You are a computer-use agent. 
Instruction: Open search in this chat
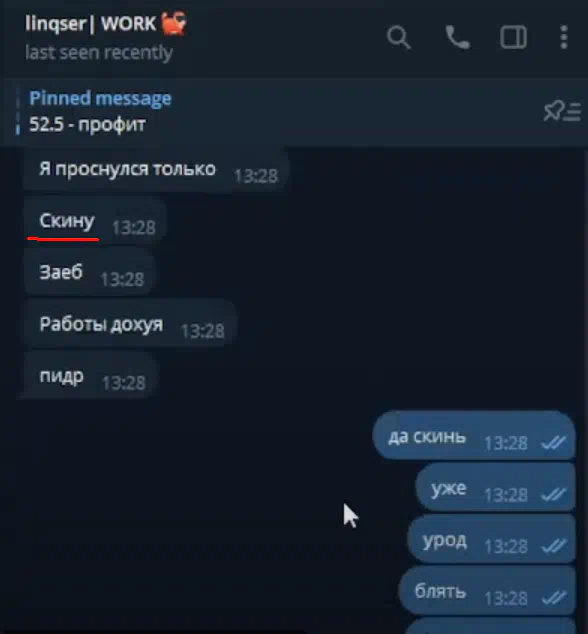click(x=398, y=37)
